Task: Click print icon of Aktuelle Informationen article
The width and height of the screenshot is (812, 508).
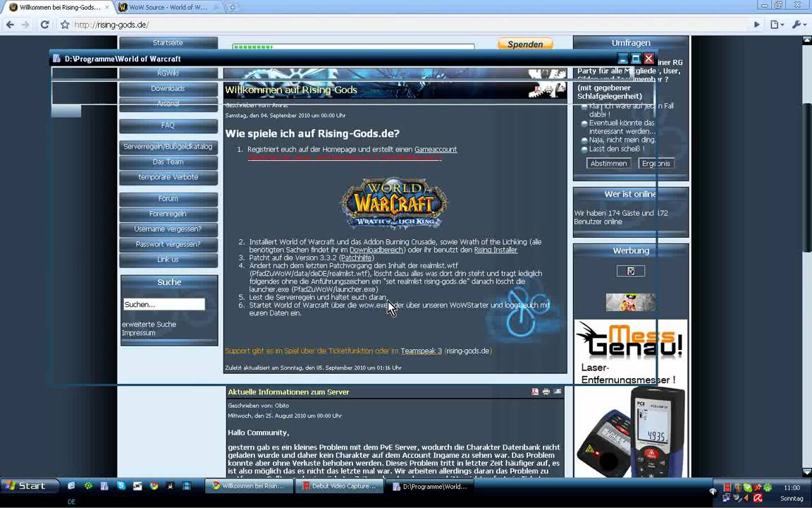Action: tap(546, 392)
